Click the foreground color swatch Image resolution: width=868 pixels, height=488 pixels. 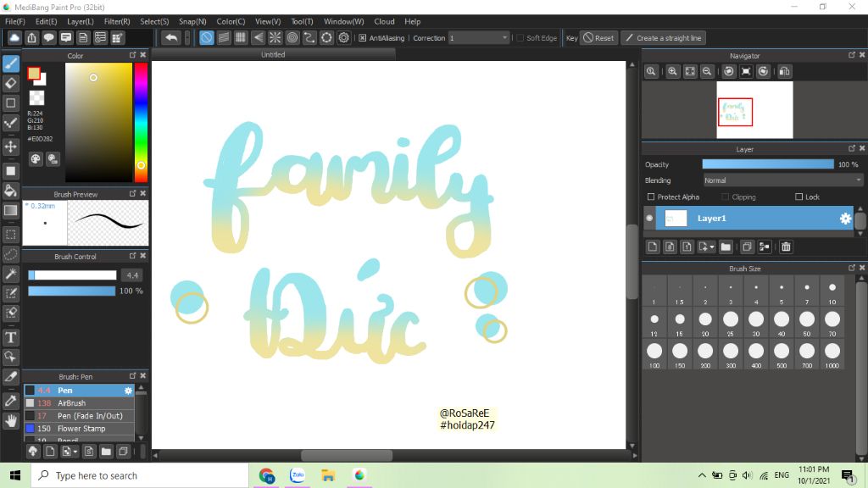(34, 74)
